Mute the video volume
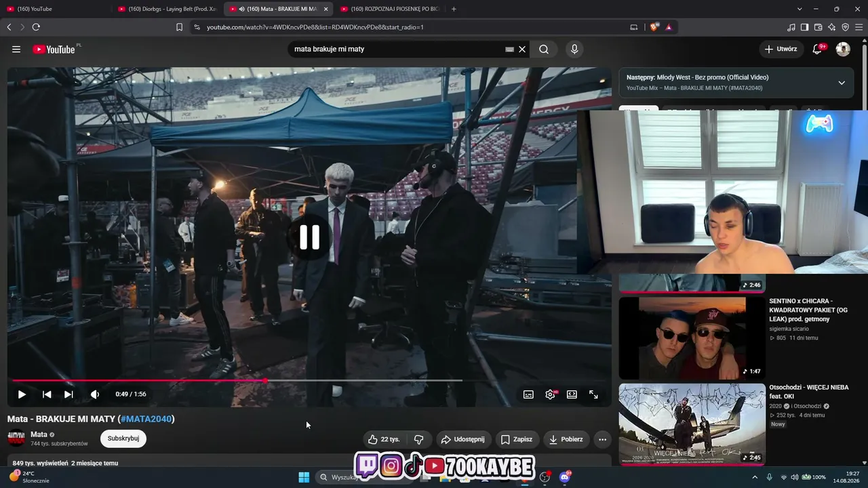This screenshot has height=488, width=868. tap(95, 394)
